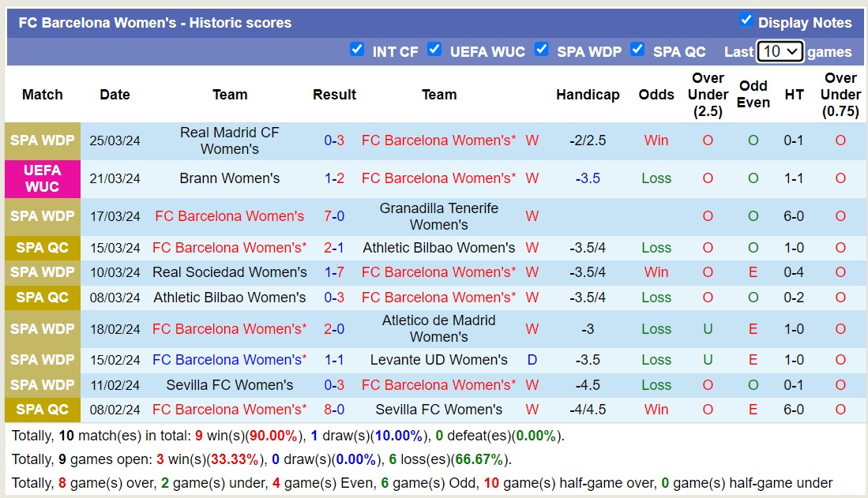Toggle the SPA QC filter checkbox
The width and height of the screenshot is (868, 498).
coord(637,50)
